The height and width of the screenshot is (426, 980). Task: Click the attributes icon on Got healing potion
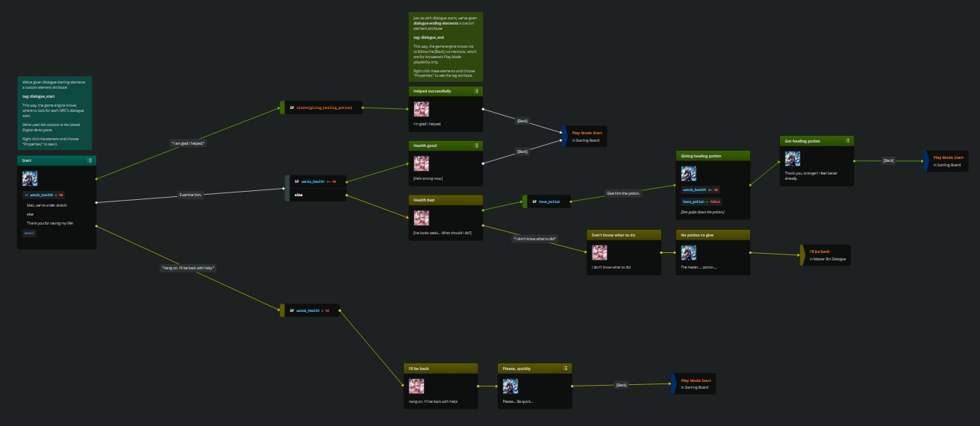point(848,140)
